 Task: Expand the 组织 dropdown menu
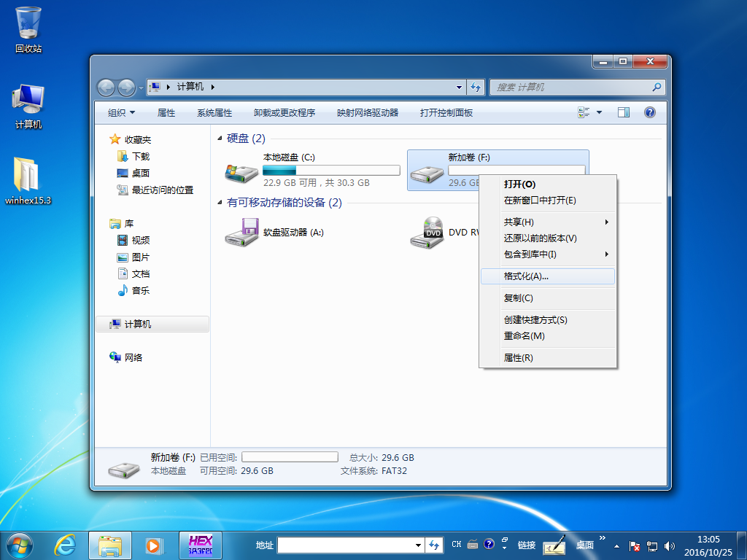[x=122, y=113]
